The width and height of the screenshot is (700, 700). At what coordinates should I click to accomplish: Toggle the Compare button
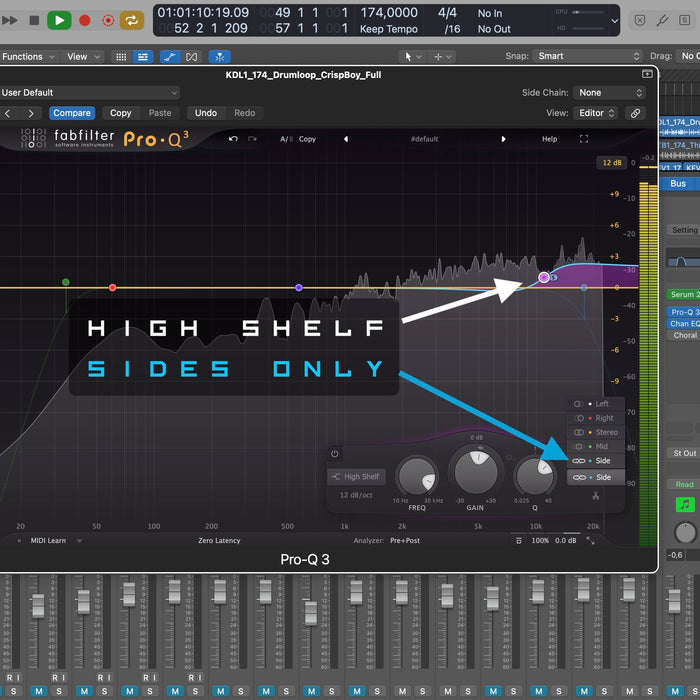point(72,113)
